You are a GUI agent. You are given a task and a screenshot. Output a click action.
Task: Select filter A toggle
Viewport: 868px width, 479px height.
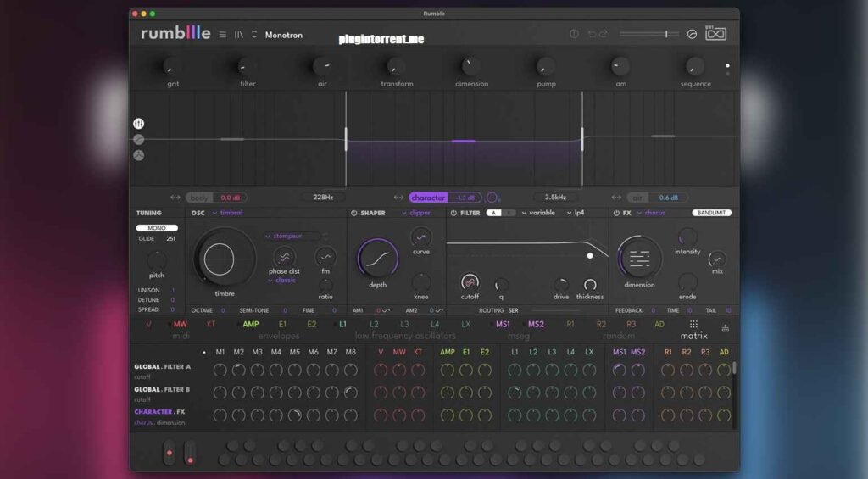(x=493, y=213)
